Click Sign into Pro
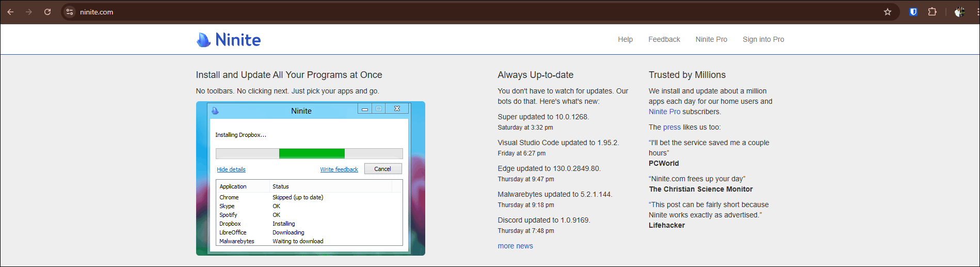Viewport: 980px width, 267px height. pyautogui.click(x=763, y=39)
